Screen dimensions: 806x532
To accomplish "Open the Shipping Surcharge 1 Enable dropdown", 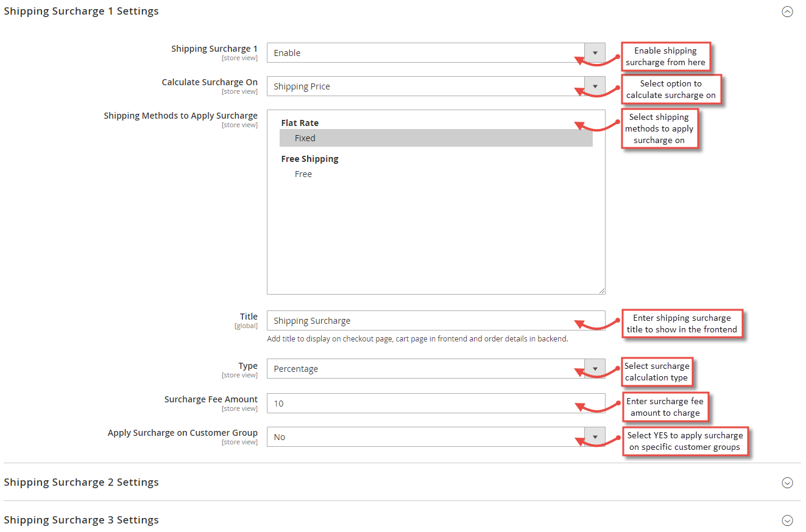I will point(436,53).
